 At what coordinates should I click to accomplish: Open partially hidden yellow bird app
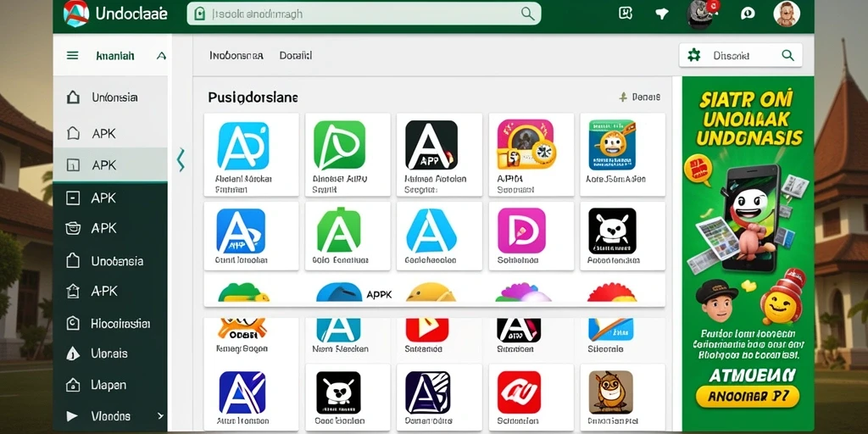(x=431, y=292)
